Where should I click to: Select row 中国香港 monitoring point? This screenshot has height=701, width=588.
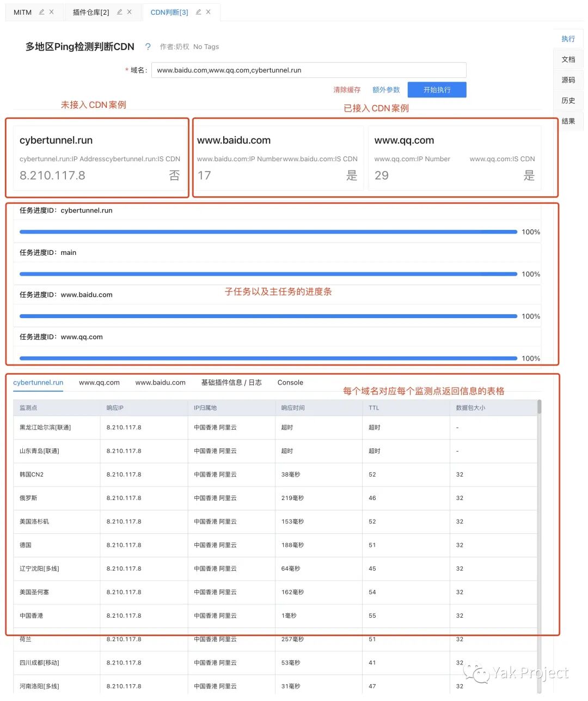click(275, 615)
